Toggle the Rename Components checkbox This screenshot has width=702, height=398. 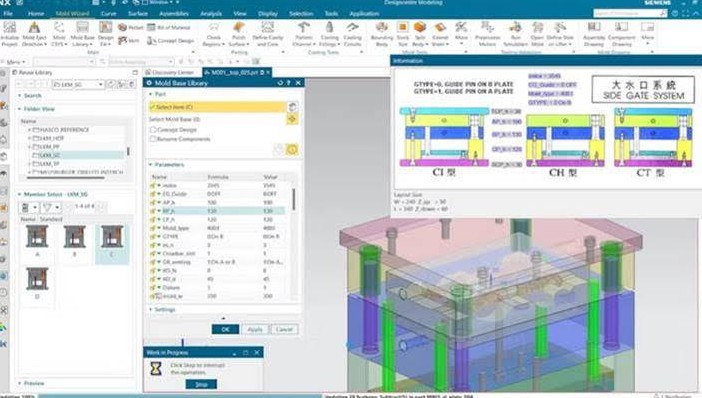tap(153, 139)
